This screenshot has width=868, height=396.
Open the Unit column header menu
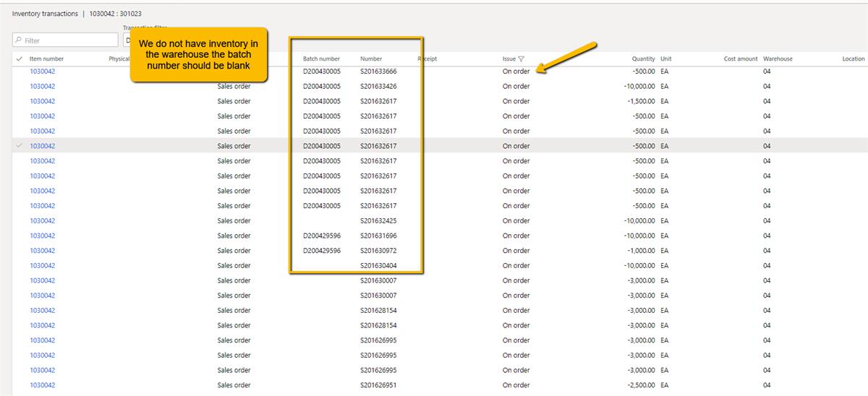[x=666, y=59]
